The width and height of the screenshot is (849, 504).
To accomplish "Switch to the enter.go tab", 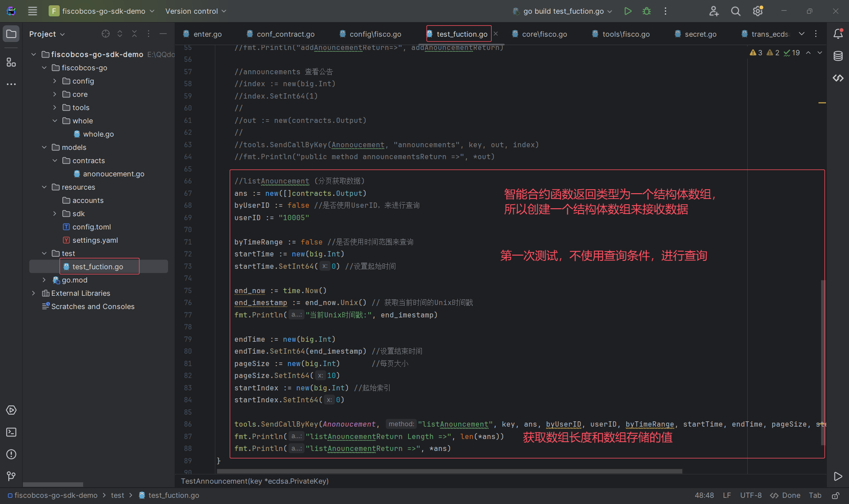I will [207, 34].
